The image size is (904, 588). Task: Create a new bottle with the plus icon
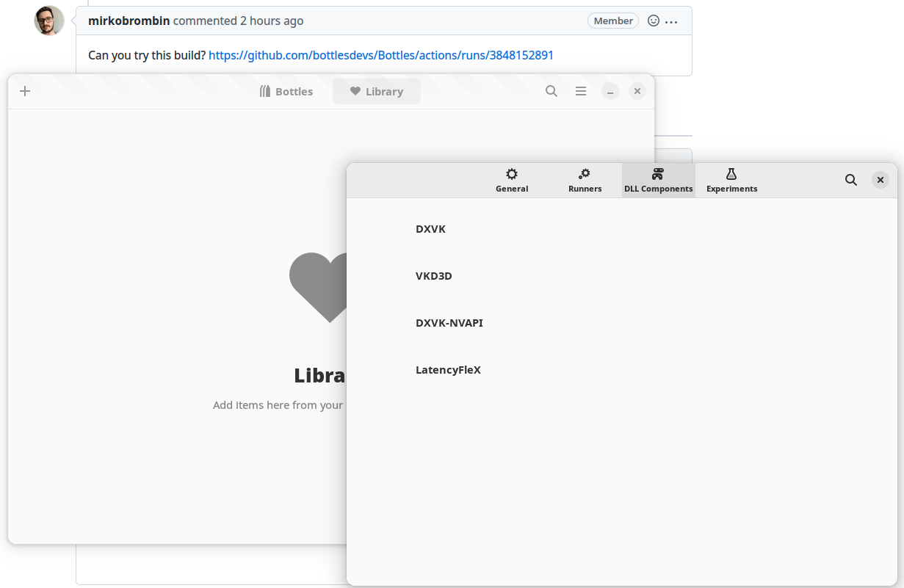click(x=25, y=91)
